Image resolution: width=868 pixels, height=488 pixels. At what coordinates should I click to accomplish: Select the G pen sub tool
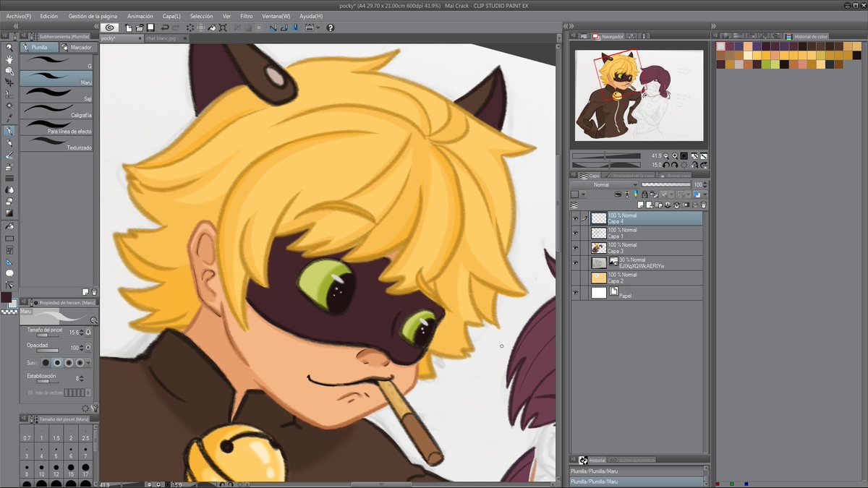(56, 61)
